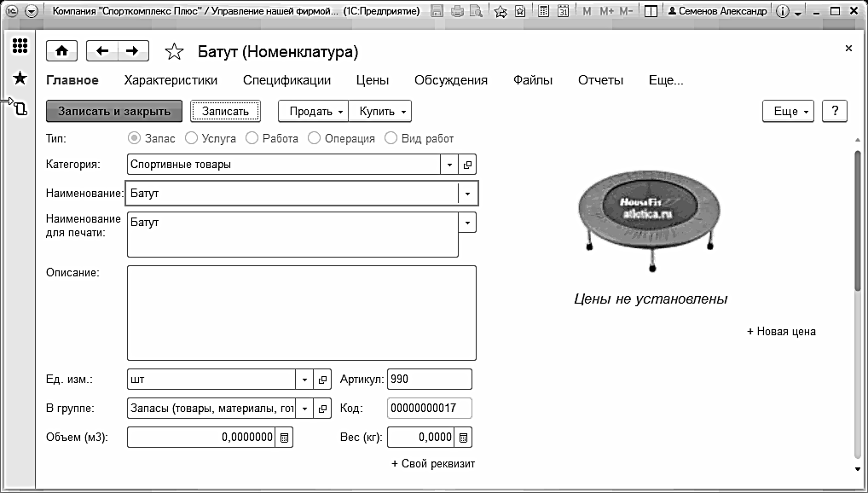This screenshot has width=868, height=493.
Task: Click the title bar save diskette icon
Action: click(437, 11)
